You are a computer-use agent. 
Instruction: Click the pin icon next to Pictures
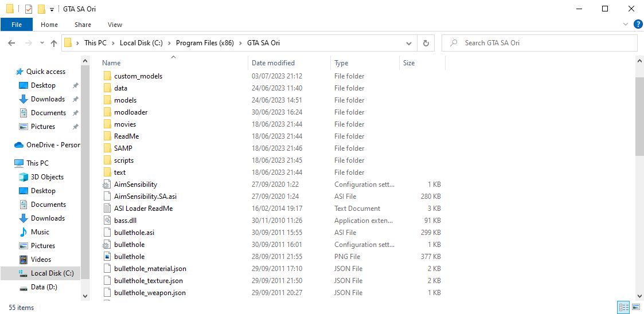[x=75, y=127]
